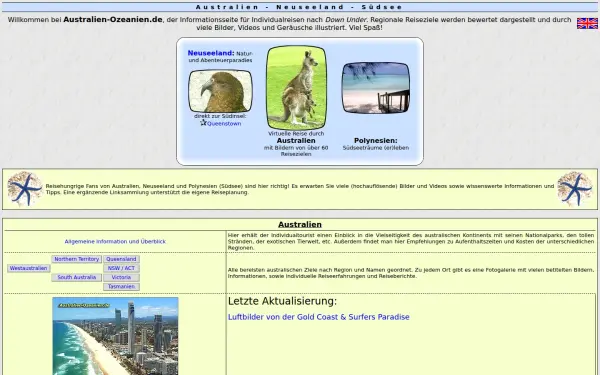The height and width of the screenshot is (375, 600).
Task: Select the South Australia region button
Action: coord(77,277)
